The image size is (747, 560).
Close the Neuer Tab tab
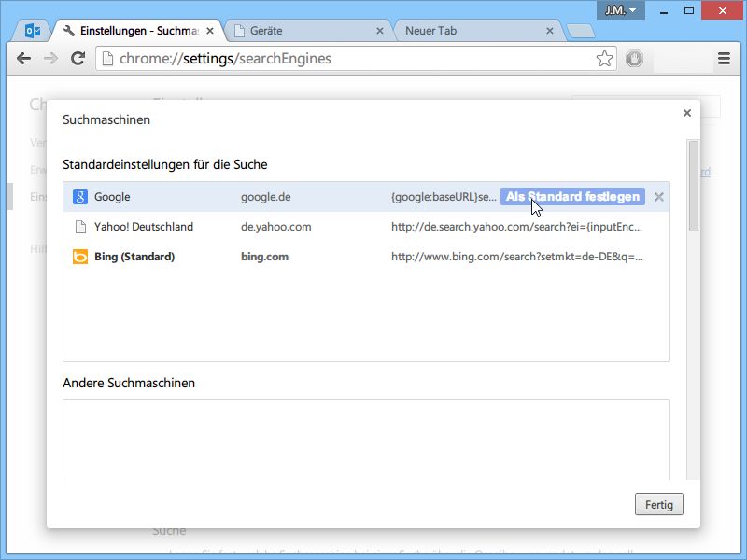[550, 31]
